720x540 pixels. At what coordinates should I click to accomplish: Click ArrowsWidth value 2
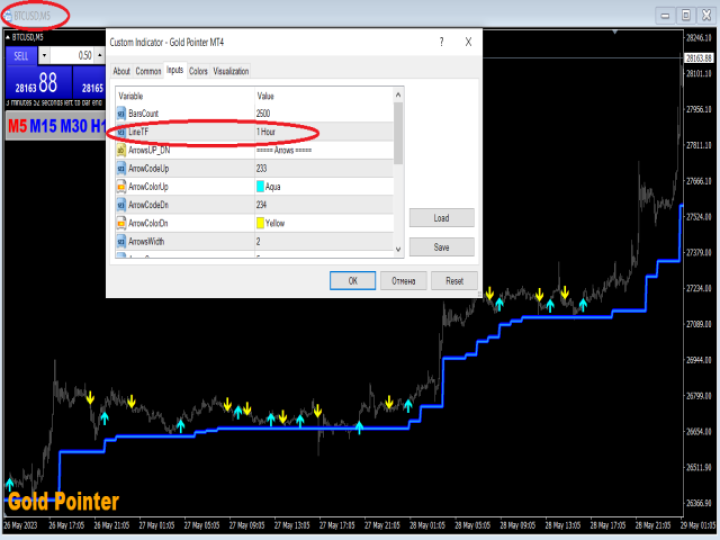258,242
